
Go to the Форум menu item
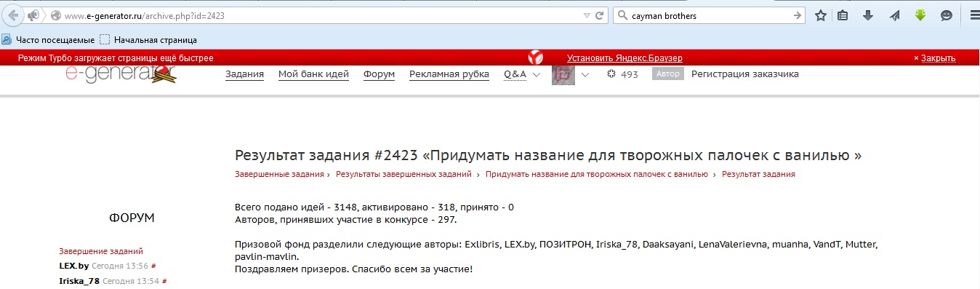coord(379,74)
